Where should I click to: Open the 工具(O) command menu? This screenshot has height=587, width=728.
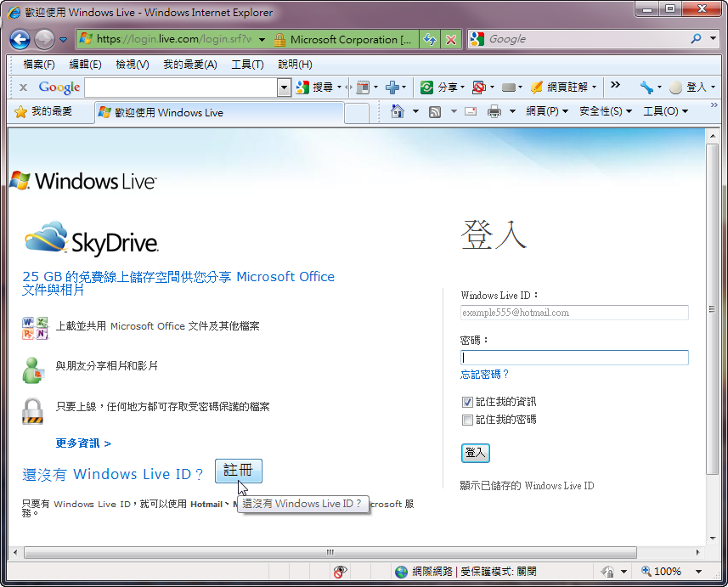pyautogui.click(x=665, y=111)
